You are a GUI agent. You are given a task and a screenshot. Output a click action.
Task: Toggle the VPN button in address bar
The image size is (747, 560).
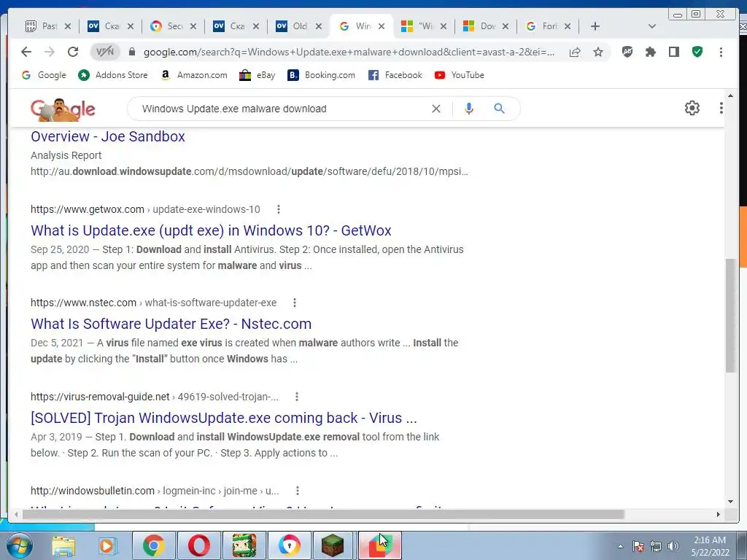coord(105,52)
